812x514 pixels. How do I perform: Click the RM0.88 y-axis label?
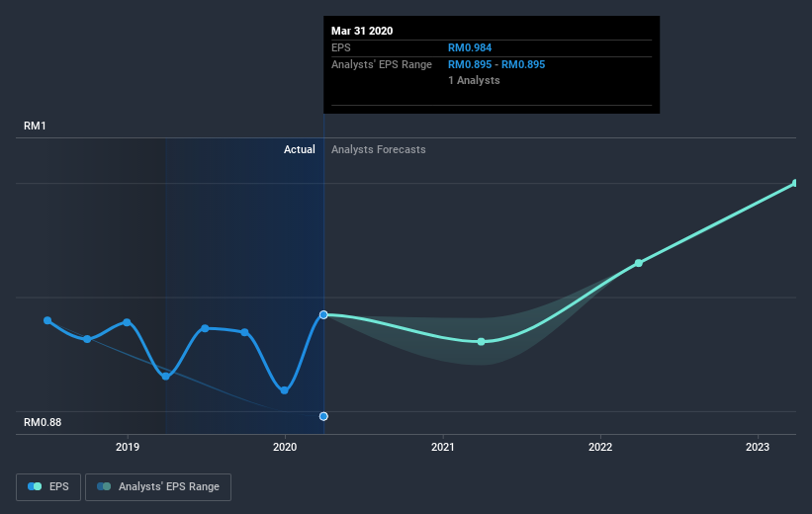click(x=43, y=422)
